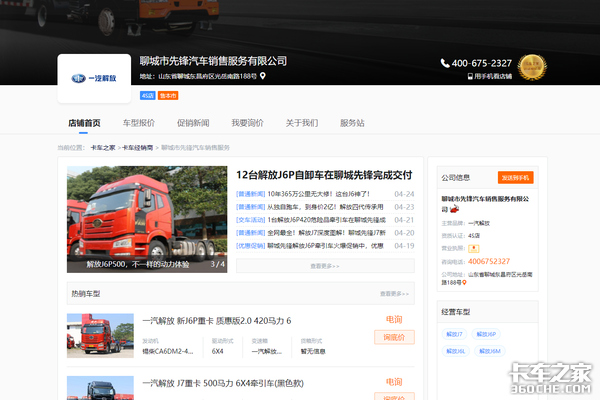Open the 新J6P重卡 truck thumbnail

click(101, 336)
